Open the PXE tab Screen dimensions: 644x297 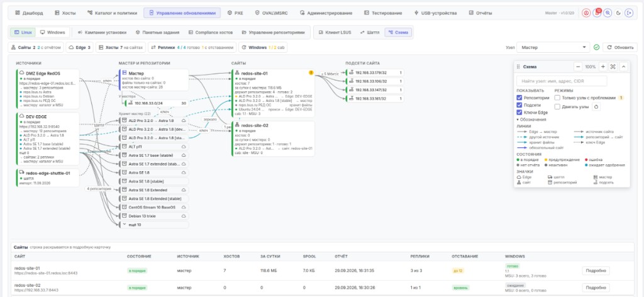point(235,13)
